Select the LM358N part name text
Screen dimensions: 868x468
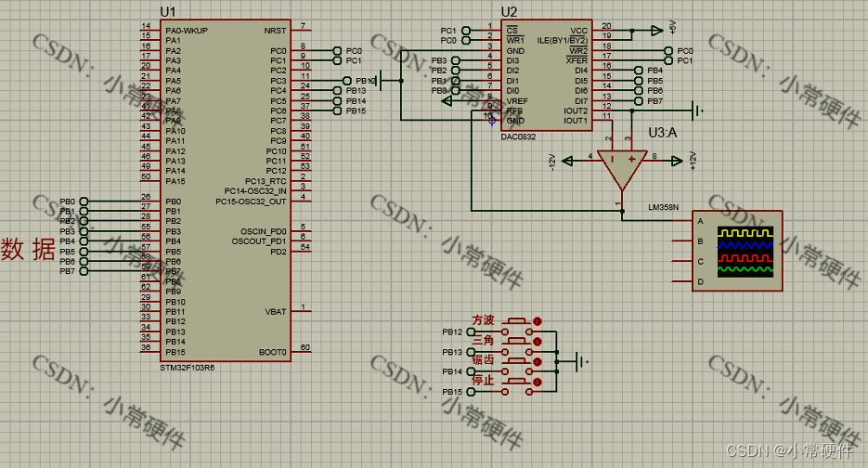pyautogui.click(x=663, y=207)
